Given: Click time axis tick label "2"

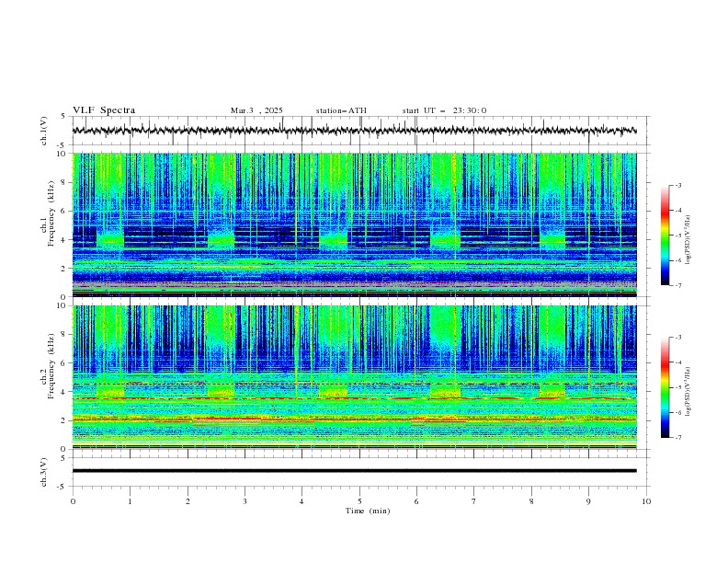Looking at the screenshot, I should tap(188, 501).
